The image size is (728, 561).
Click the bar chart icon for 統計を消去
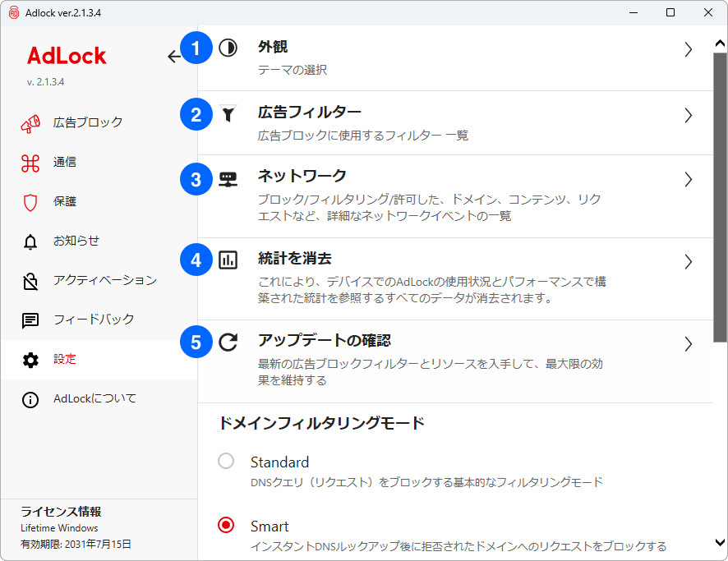pos(228,261)
